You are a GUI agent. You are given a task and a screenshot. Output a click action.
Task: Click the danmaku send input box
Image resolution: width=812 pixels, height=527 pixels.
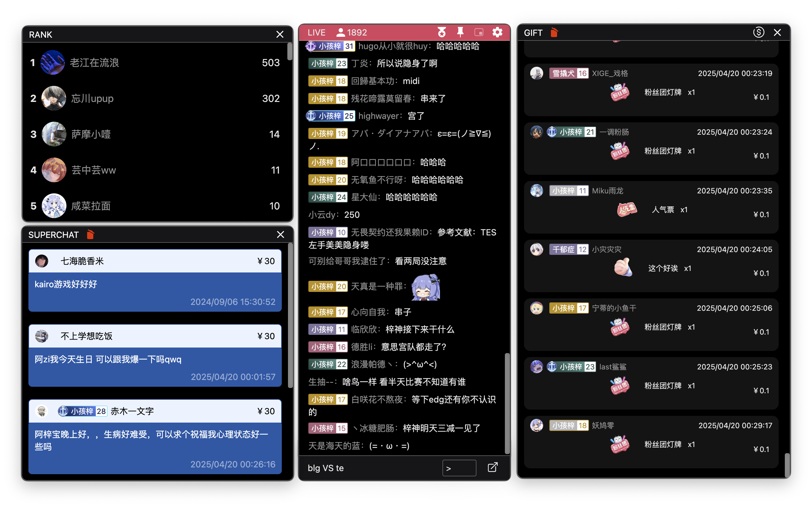click(x=459, y=468)
